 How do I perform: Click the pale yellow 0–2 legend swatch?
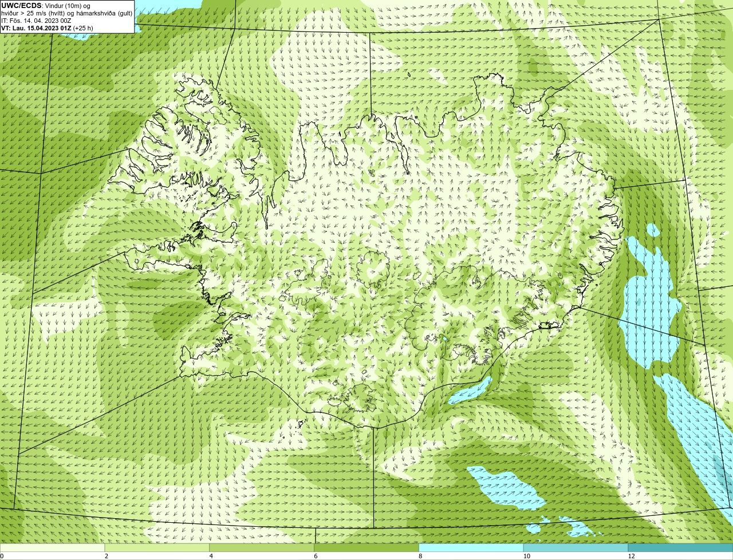53,547
